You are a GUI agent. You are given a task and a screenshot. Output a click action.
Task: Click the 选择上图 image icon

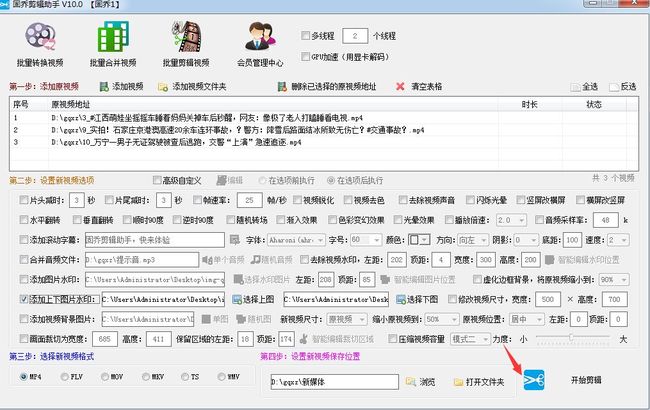pyautogui.click(x=237, y=299)
